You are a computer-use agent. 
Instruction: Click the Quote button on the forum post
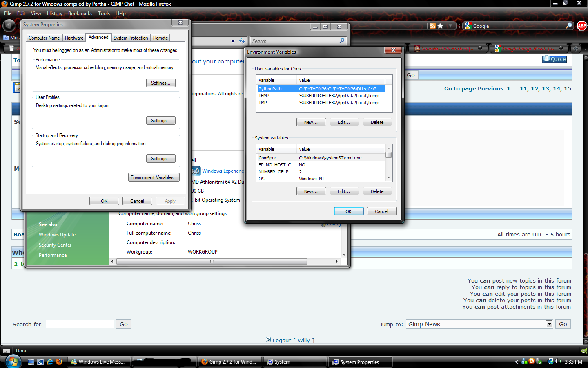click(555, 59)
